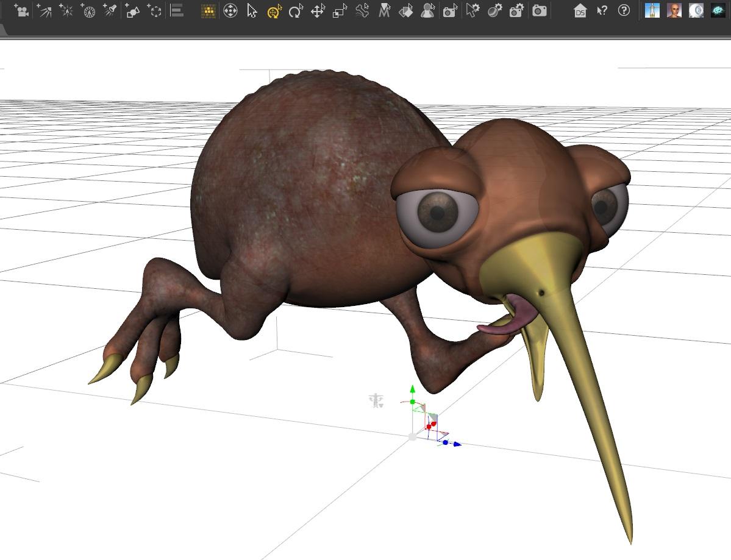
Task: Select the Scale tool
Action: [x=340, y=10]
